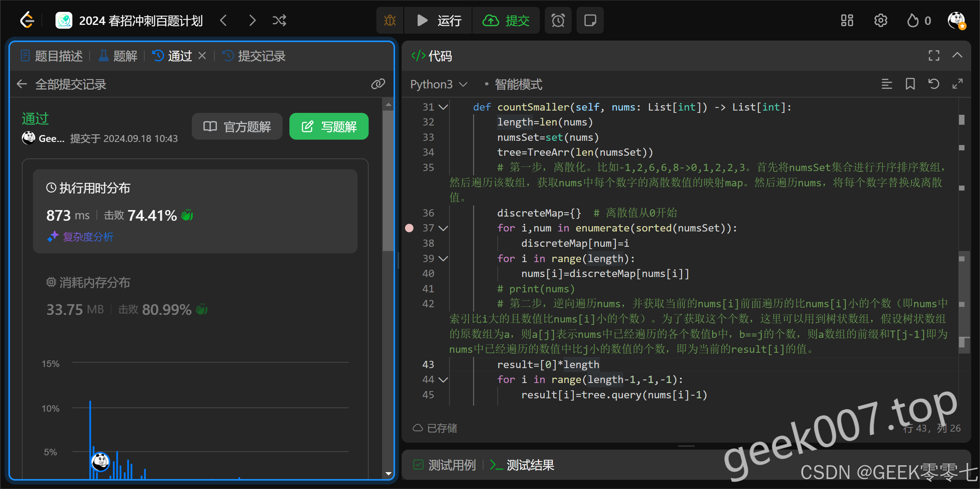Collapse the for loop at line 44
The image size is (980, 489).
pyautogui.click(x=443, y=380)
